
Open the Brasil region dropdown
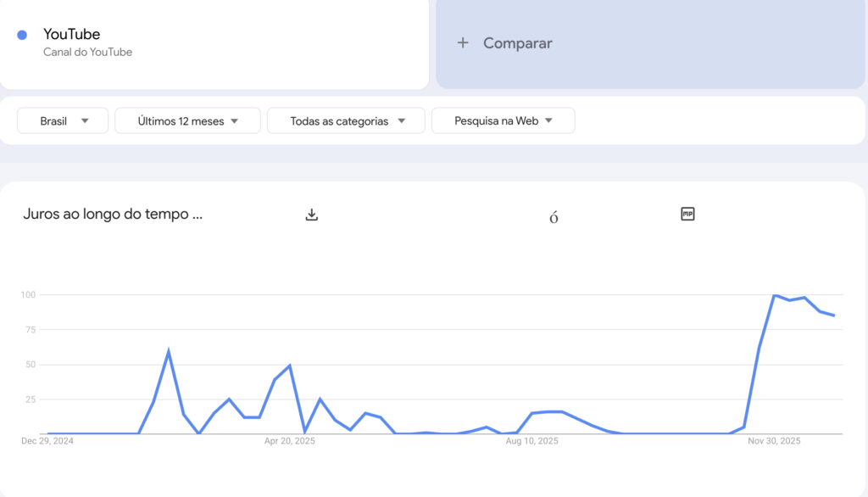click(x=62, y=120)
